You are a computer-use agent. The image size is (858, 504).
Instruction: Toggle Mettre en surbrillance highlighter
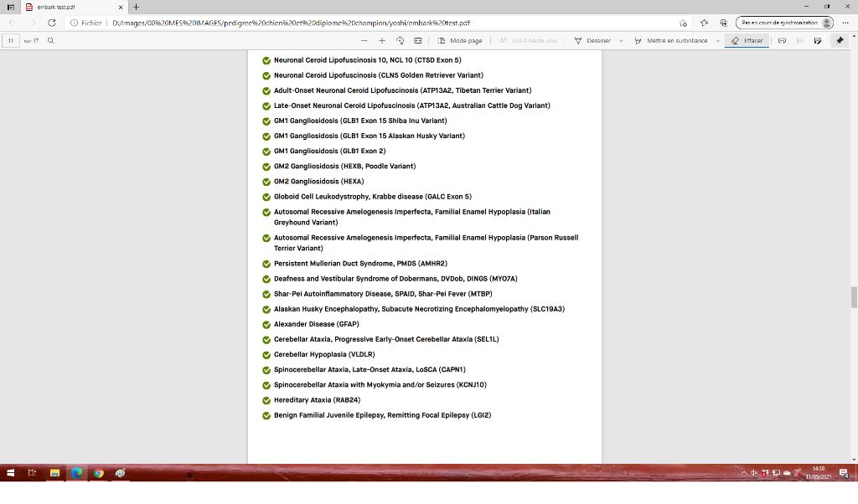coord(671,40)
